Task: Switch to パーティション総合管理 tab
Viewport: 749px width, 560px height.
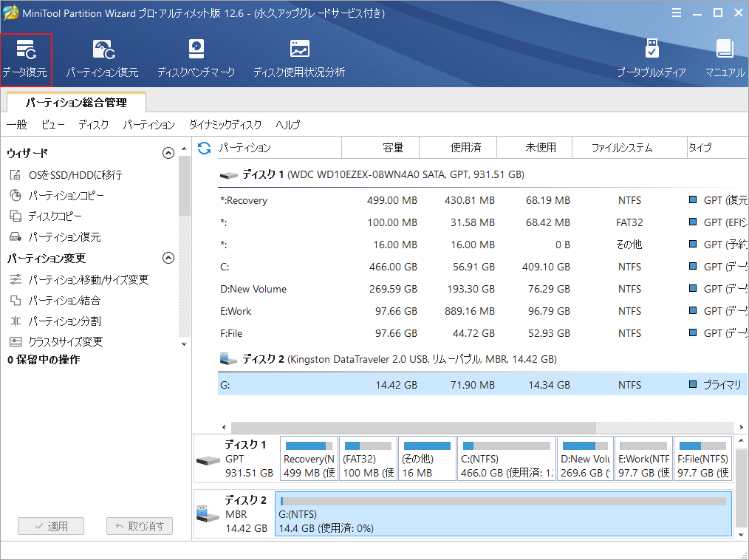Action: point(75,103)
